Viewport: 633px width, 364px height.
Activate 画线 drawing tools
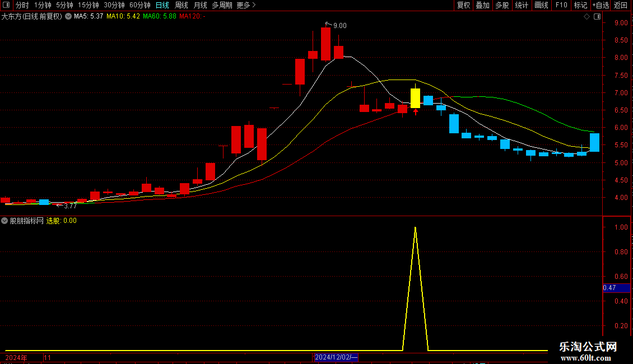(x=541, y=5)
